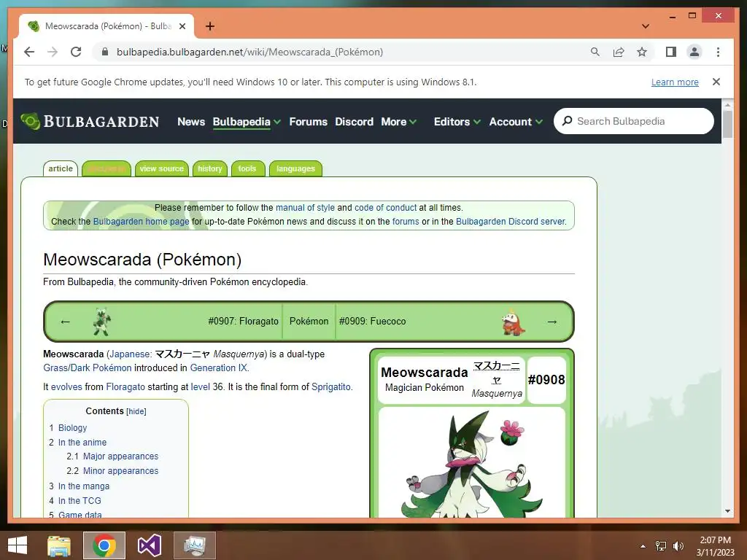747x560 pixels.
Task: Select the article tab
Action: click(x=61, y=168)
